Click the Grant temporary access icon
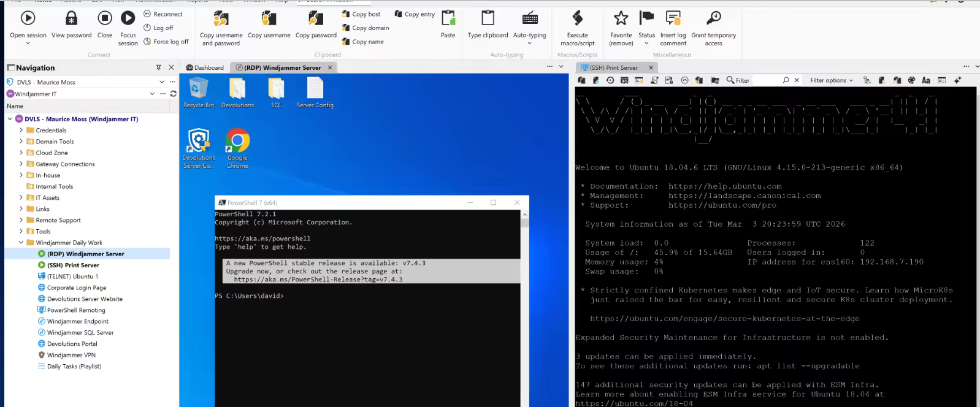 coord(713,19)
